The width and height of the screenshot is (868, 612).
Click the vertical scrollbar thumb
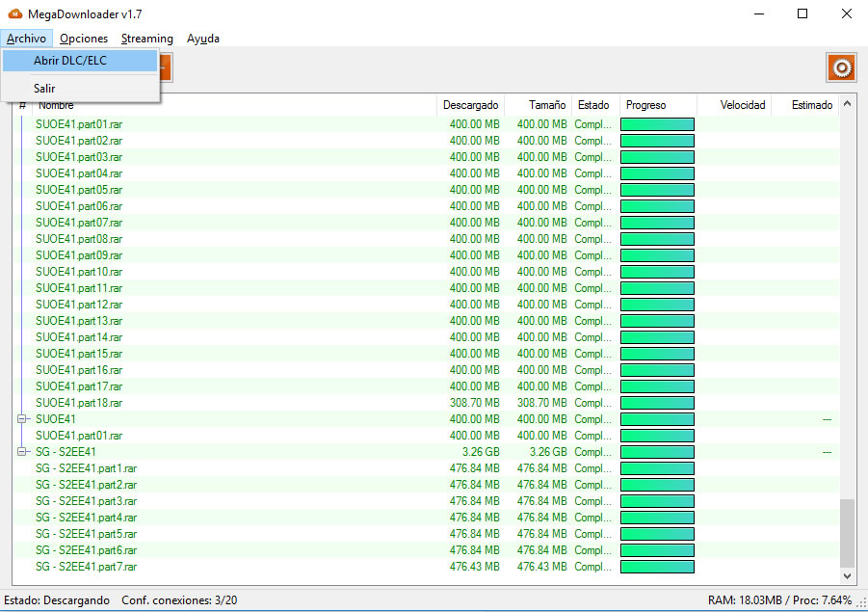pyautogui.click(x=847, y=533)
